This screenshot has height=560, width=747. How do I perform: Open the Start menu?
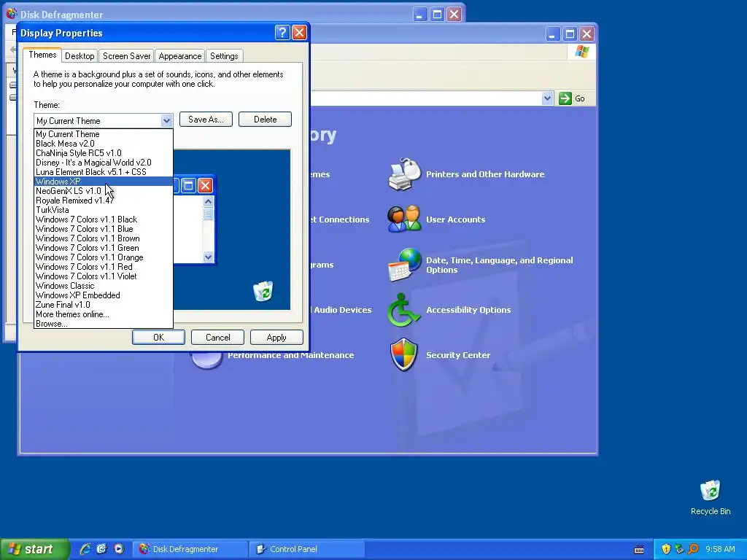34,549
